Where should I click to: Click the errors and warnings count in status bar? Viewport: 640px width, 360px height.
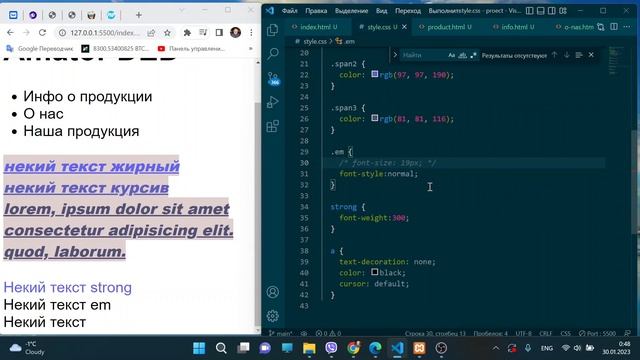328,333
